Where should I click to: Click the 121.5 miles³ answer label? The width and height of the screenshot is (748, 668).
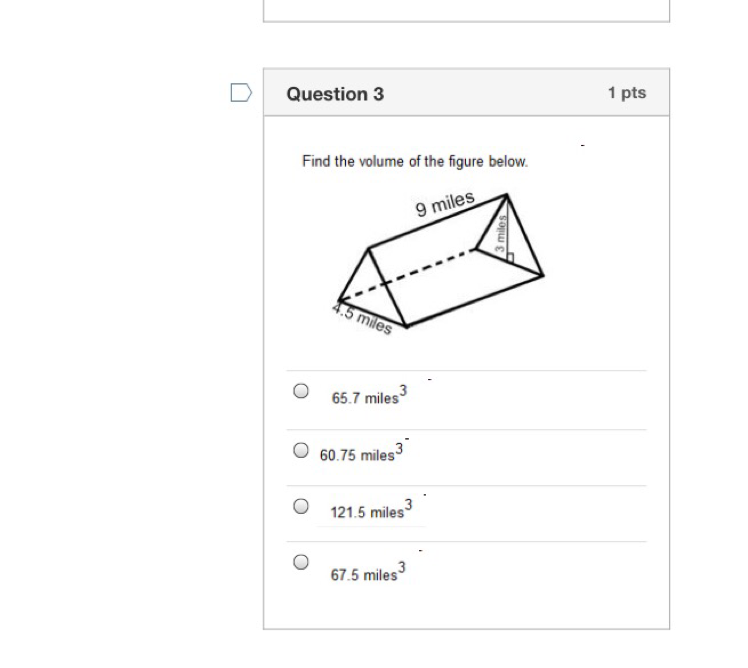(x=370, y=511)
